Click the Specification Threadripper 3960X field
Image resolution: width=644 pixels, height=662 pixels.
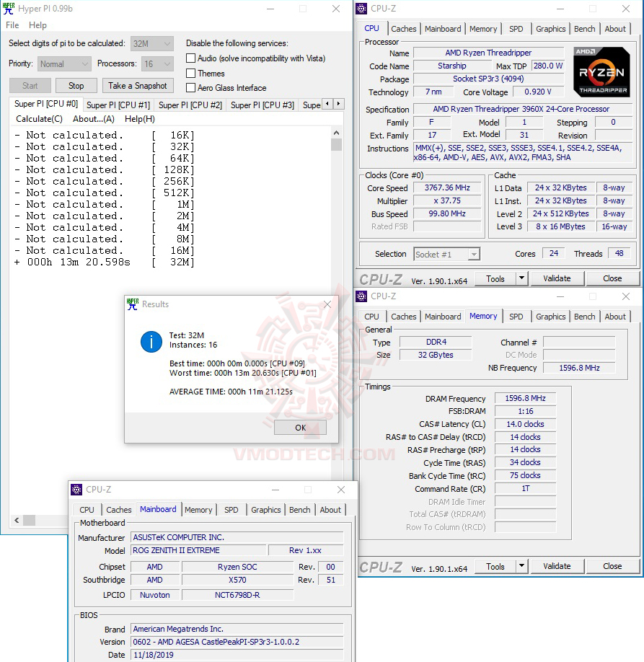[x=522, y=109]
